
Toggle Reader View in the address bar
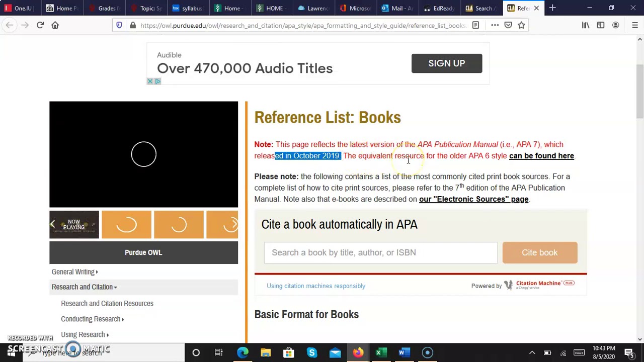(475, 25)
